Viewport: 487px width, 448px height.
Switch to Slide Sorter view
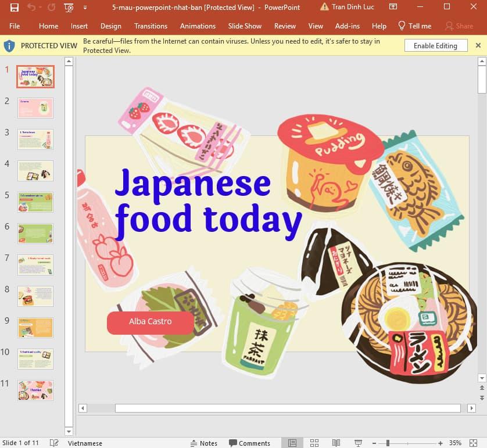pos(313,443)
